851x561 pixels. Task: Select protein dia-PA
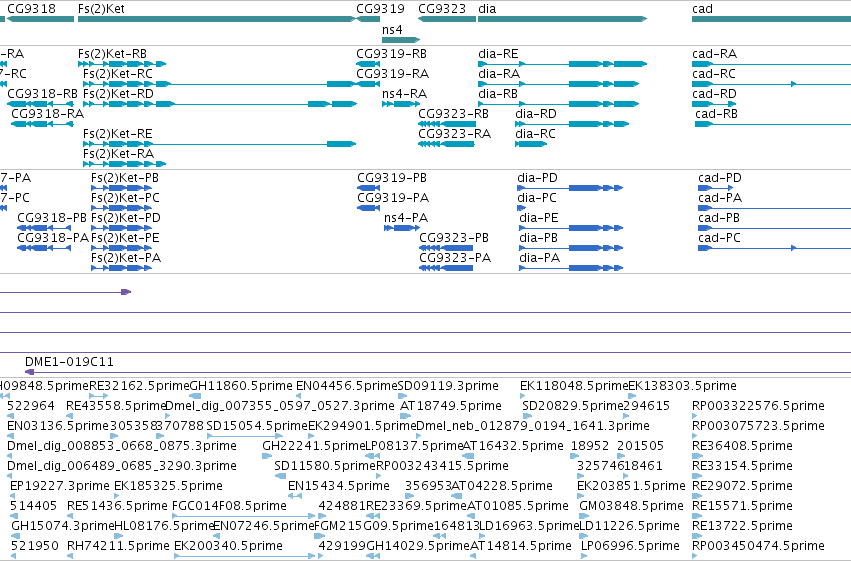(x=539, y=258)
